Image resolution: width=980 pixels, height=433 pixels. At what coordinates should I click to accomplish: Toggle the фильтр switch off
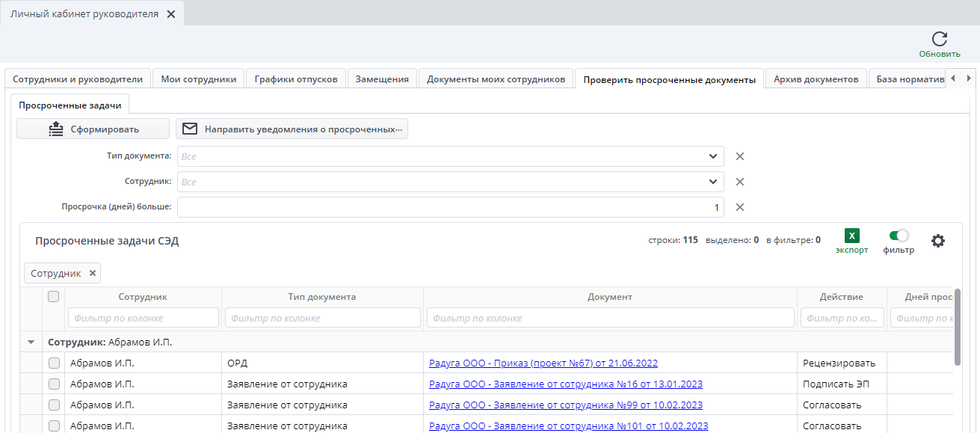[899, 236]
